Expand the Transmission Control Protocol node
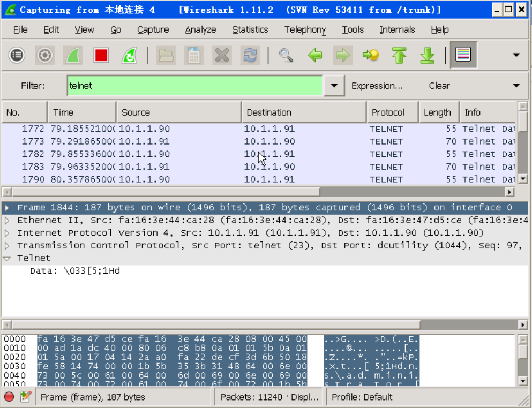This screenshot has height=408, width=532. pos(7,246)
